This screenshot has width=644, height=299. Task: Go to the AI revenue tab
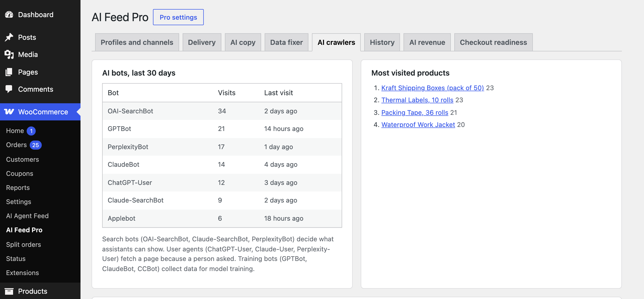point(427,42)
